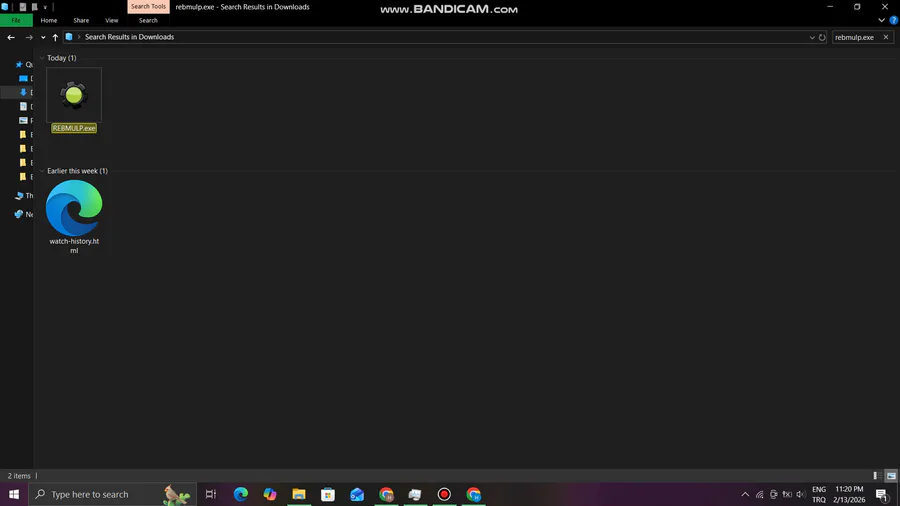Click the address bar location icon
The height and width of the screenshot is (506, 900).
[69, 37]
